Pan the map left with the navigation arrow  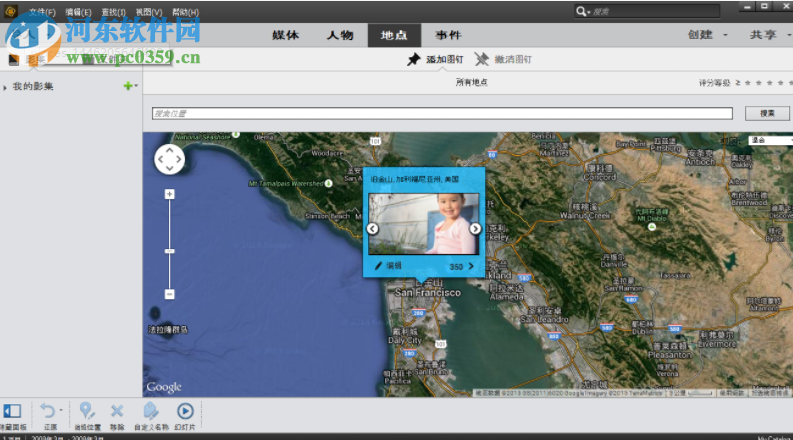(x=160, y=159)
